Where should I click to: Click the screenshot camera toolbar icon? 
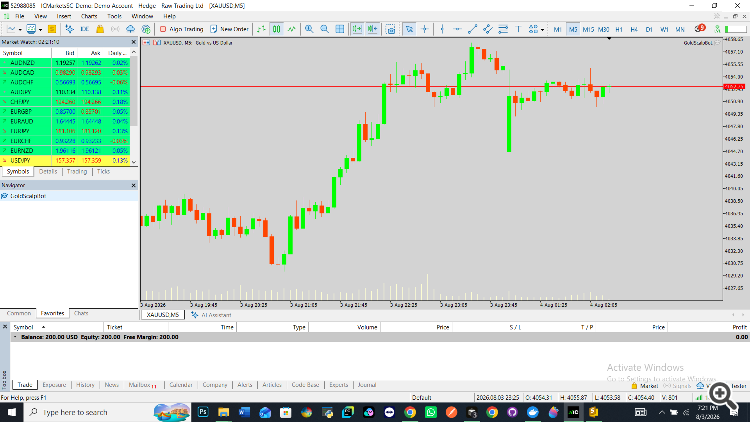(391, 29)
